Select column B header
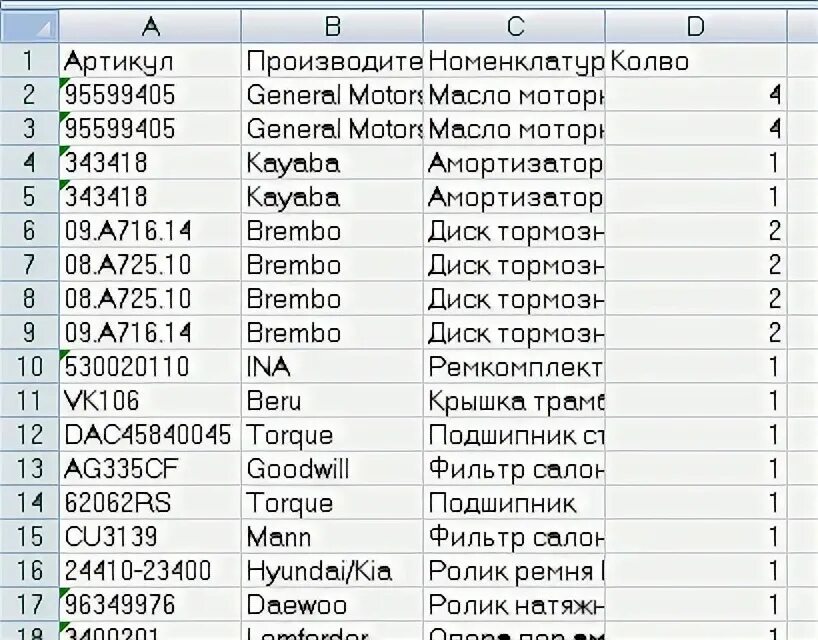The width and height of the screenshot is (818, 640). [332, 26]
